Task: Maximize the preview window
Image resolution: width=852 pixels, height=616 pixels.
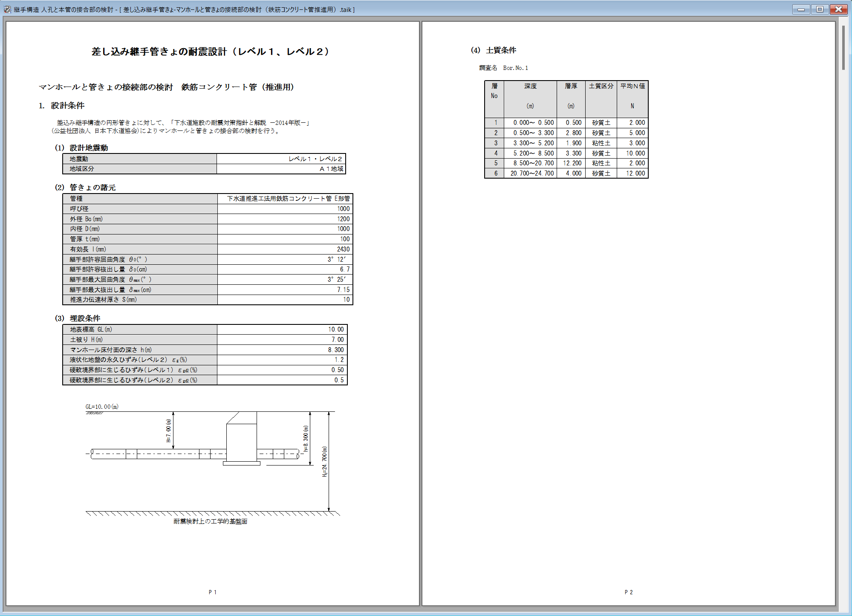Action: pos(820,9)
